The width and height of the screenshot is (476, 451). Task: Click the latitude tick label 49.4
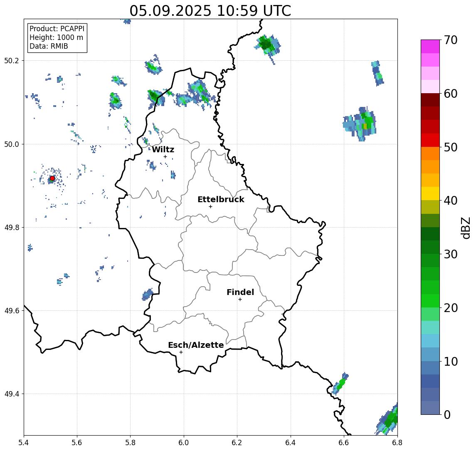pos(12,394)
